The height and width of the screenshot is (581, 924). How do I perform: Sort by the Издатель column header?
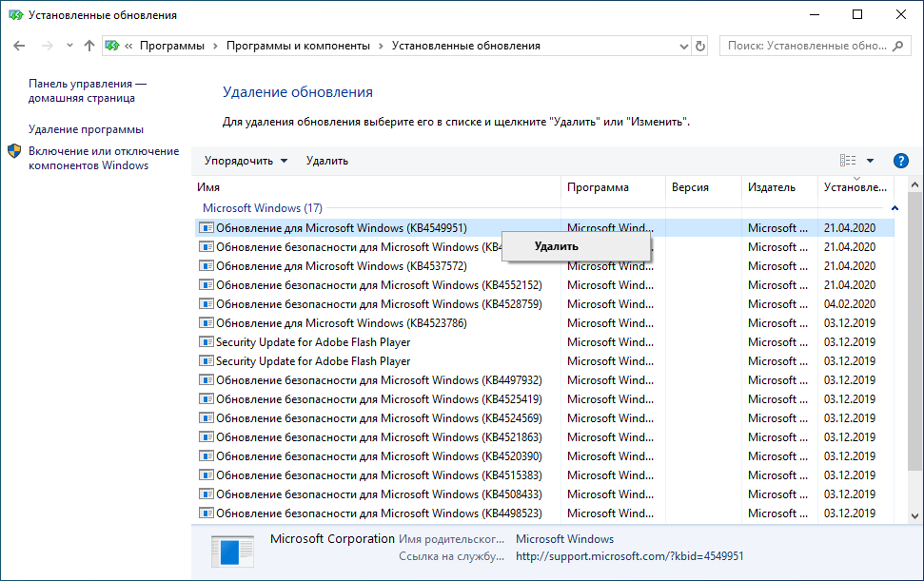(x=779, y=187)
